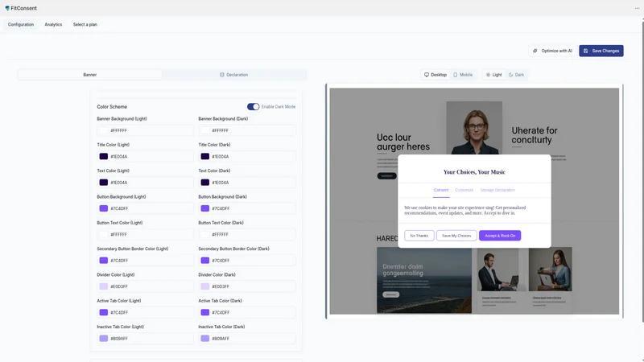Switch to the Declaration settings tab

pos(233,75)
